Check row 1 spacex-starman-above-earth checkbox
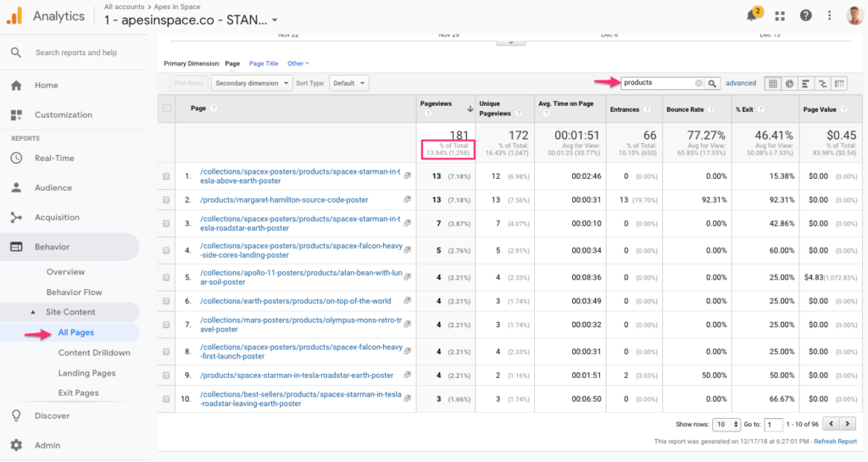Screen dimensions: 868x462 [166, 176]
